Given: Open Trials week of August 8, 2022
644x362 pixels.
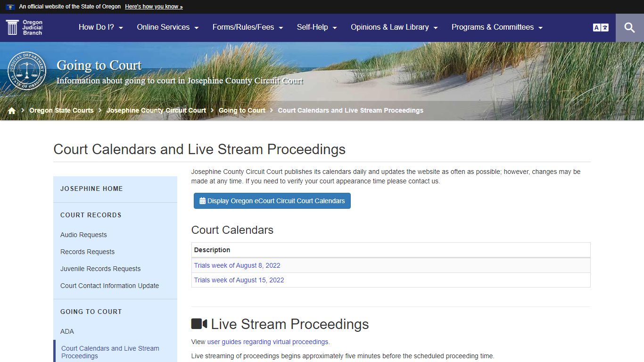Looking at the screenshot, I should (x=237, y=265).
